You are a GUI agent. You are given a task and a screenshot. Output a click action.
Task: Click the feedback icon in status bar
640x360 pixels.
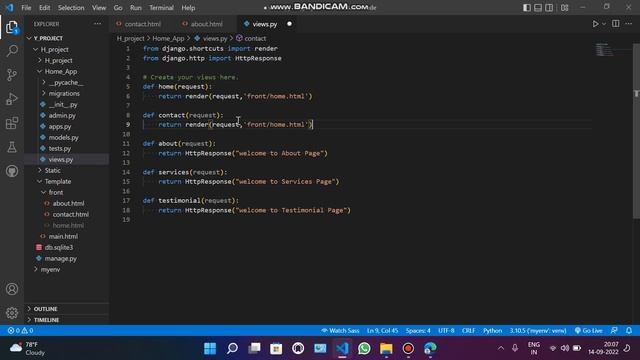614,331
